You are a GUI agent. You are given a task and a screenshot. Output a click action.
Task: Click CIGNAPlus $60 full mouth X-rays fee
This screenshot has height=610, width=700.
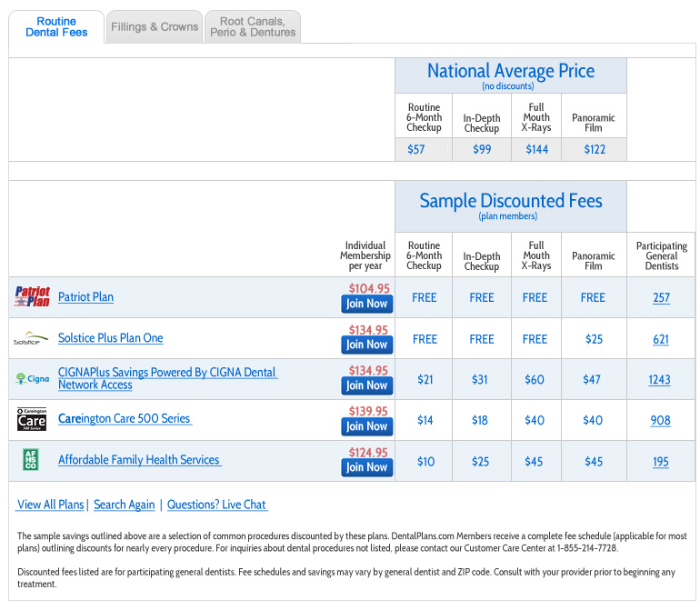(535, 380)
